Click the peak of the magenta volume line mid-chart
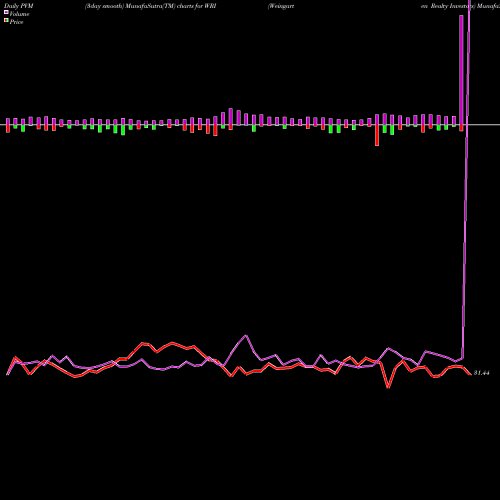 (246, 335)
